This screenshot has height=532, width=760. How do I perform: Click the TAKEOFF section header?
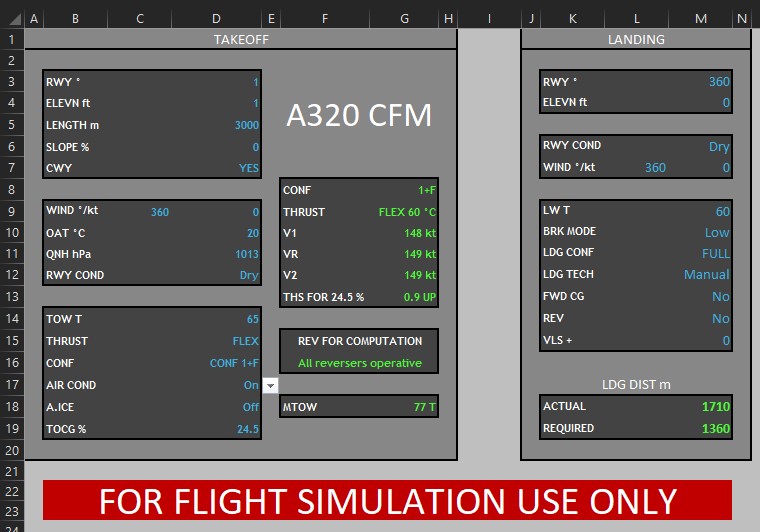click(241, 39)
